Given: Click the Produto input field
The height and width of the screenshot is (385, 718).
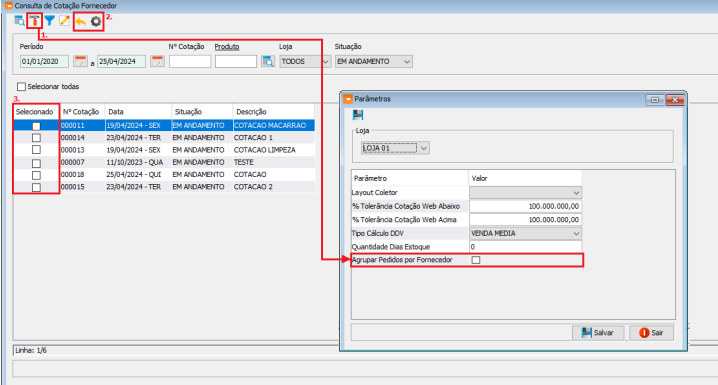Looking at the screenshot, I should pyautogui.click(x=236, y=61).
